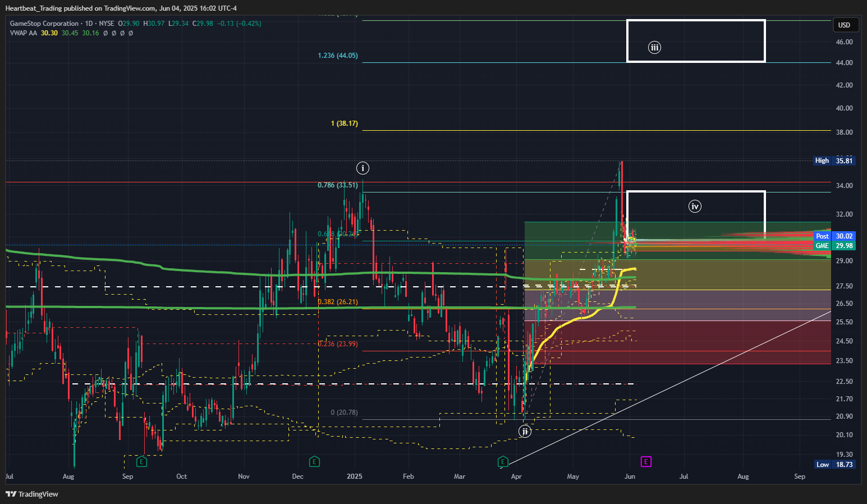Click the 27.50 price axis label

tap(844, 286)
